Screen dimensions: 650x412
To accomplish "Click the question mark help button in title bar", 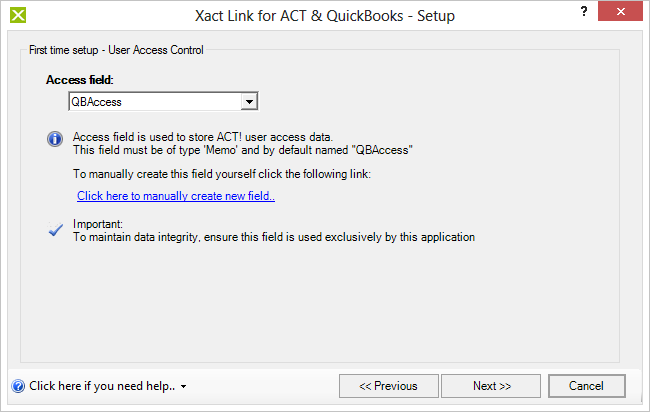I will 584,11.
